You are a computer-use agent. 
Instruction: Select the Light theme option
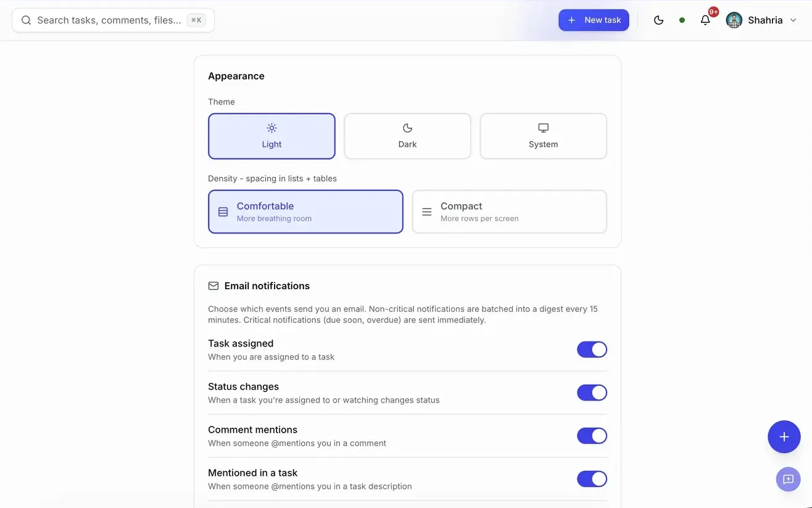tap(271, 136)
